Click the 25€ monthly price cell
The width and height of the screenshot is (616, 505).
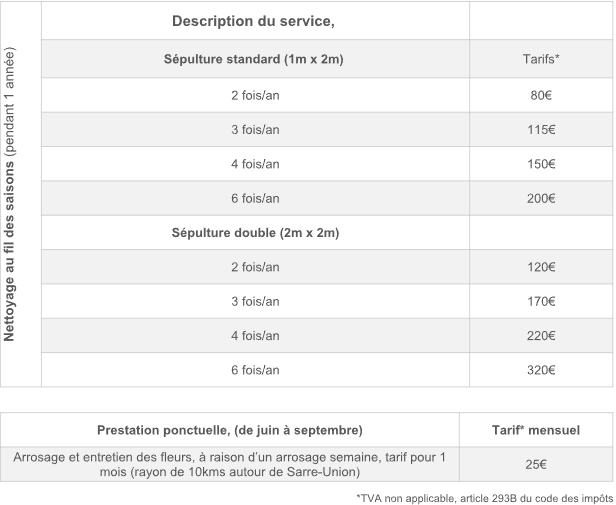(536, 464)
